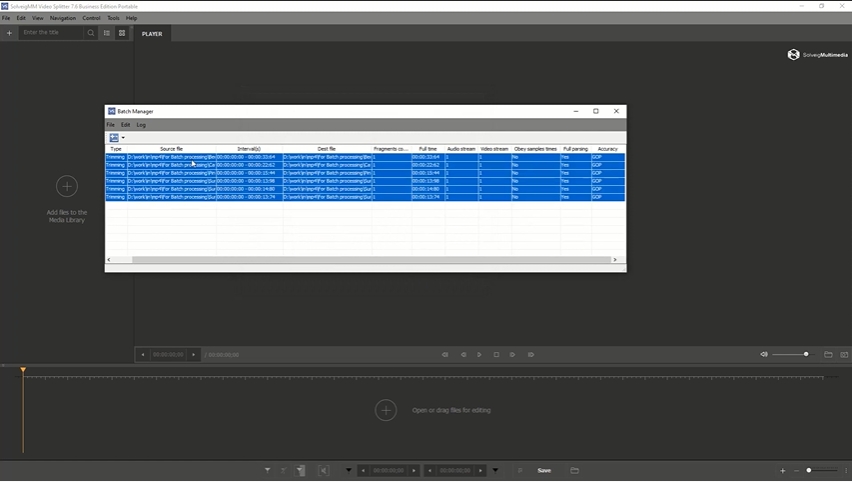The width and height of the screenshot is (852, 482).
Task: Select the task with interval ending 00:00:15:44
Action: click(x=365, y=173)
